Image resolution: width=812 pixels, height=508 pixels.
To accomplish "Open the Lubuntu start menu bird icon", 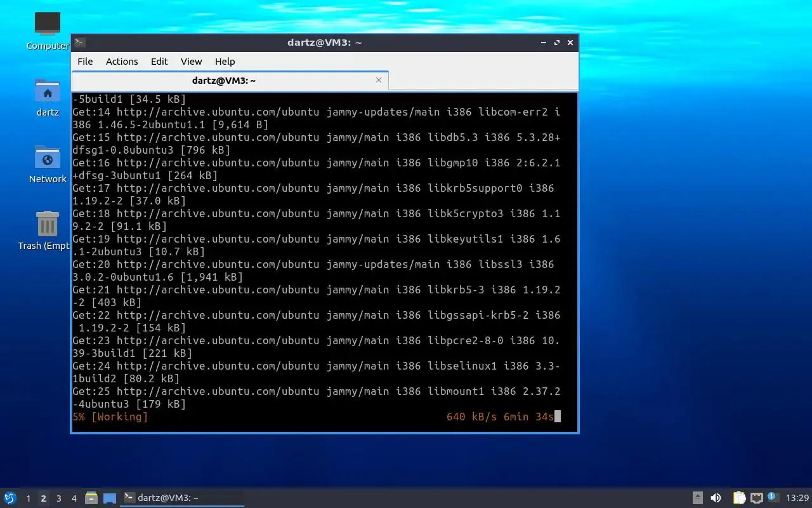I will coord(10,498).
